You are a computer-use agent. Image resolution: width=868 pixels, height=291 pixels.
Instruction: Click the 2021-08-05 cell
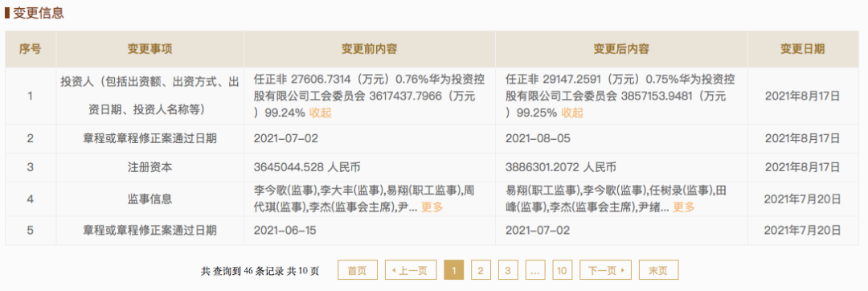[538, 139]
